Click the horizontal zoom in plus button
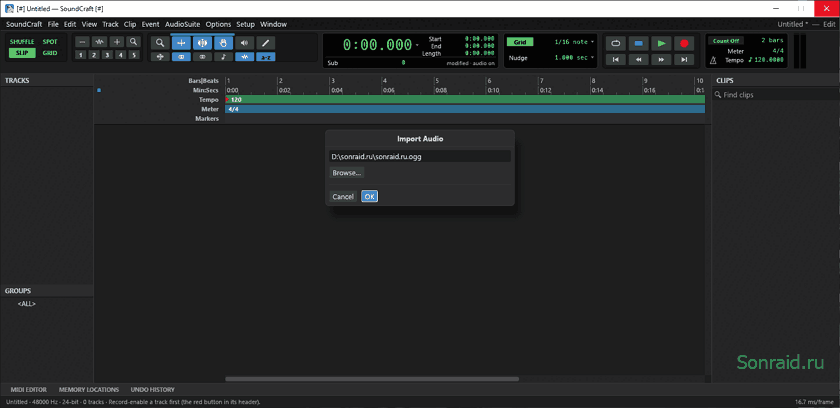The image size is (840, 408). coord(116,42)
